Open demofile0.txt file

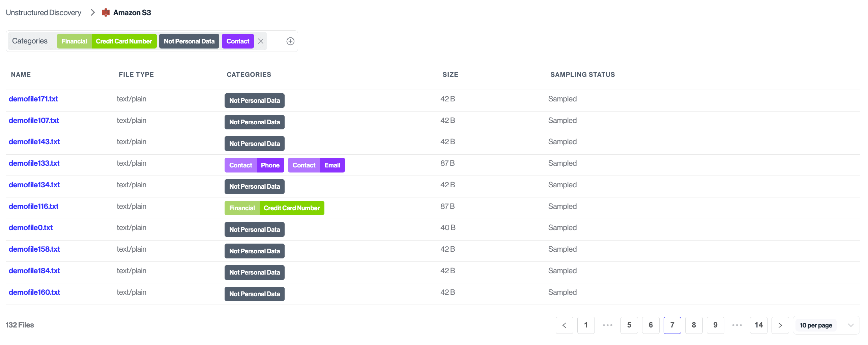click(x=31, y=228)
